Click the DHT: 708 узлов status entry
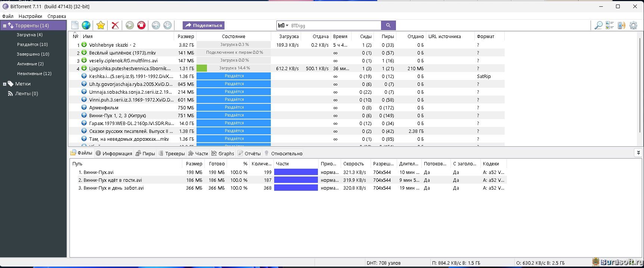Viewport: 644px width, 268px height. [x=384, y=263]
